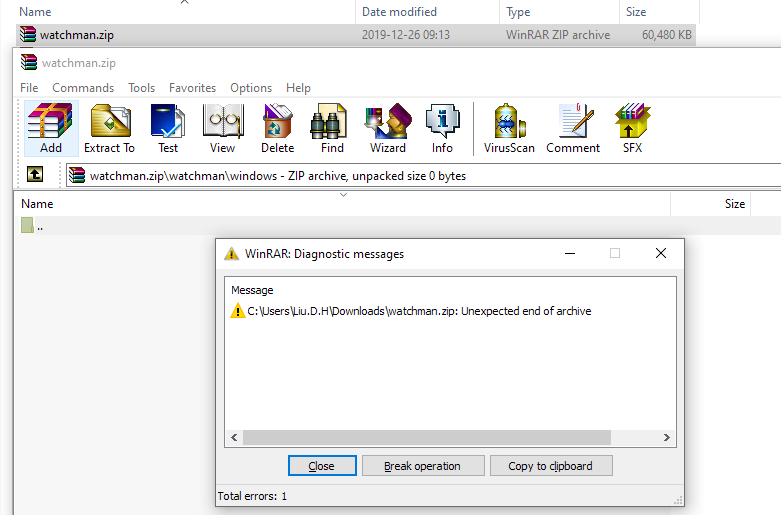This screenshot has width=781, height=515.
Task: Run VirusScan on the archive
Action: point(509,129)
